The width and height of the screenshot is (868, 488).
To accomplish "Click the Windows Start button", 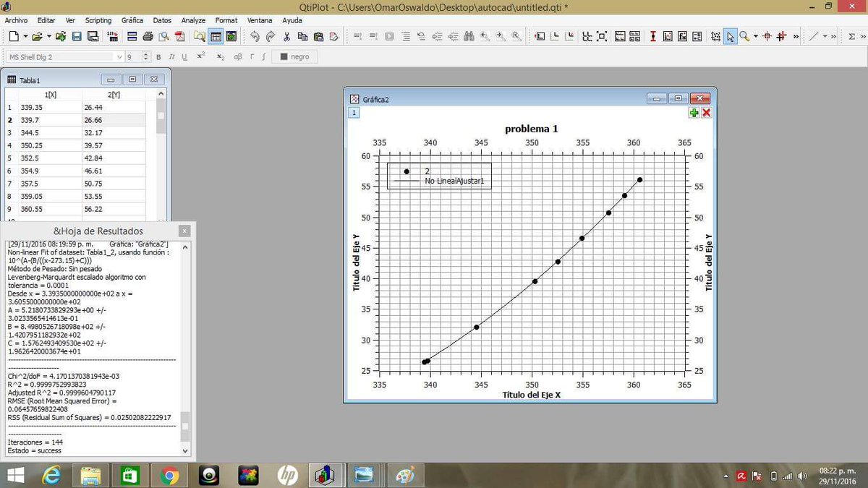I will point(16,476).
